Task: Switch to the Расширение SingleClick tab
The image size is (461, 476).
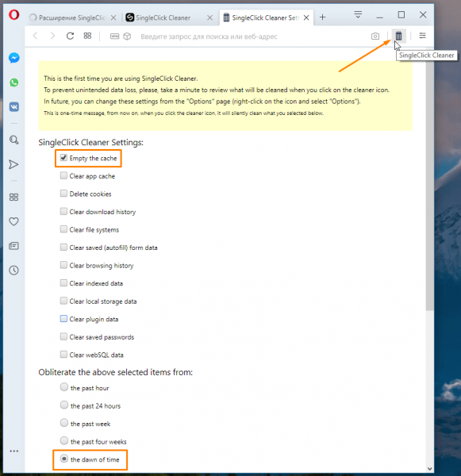Action: pos(73,17)
